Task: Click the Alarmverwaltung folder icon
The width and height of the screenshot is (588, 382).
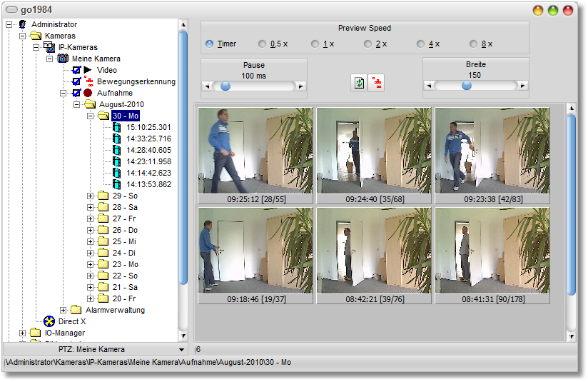Action: 76,310
